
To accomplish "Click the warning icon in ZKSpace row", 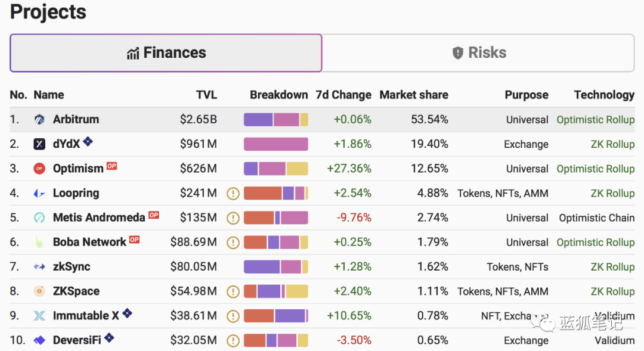I will (x=233, y=291).
